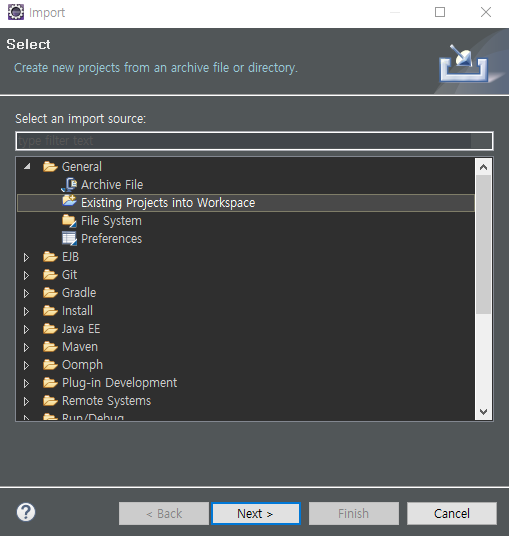
Task: Select the EJB tree label
Action: click(70, 257)
